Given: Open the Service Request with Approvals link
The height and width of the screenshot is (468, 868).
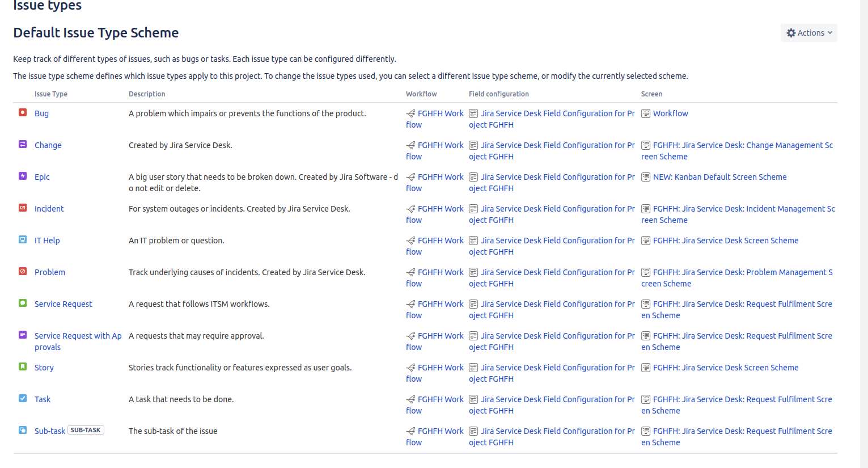Looking at the screenshot, I should pyautogui.click(x=78, y=341).
